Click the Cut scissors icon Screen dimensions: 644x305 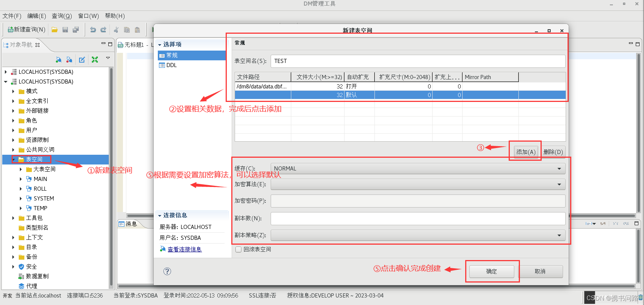point(116,30)
